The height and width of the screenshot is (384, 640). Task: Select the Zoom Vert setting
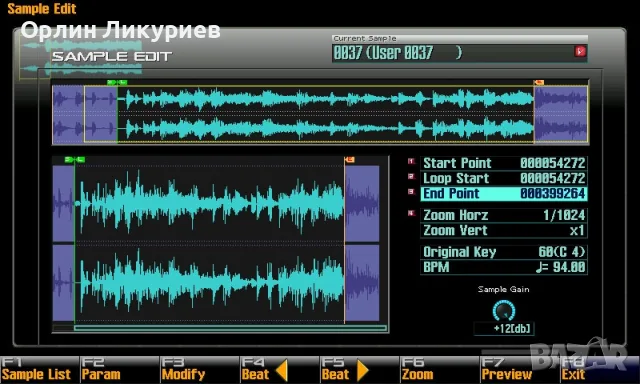pos(504,231)
